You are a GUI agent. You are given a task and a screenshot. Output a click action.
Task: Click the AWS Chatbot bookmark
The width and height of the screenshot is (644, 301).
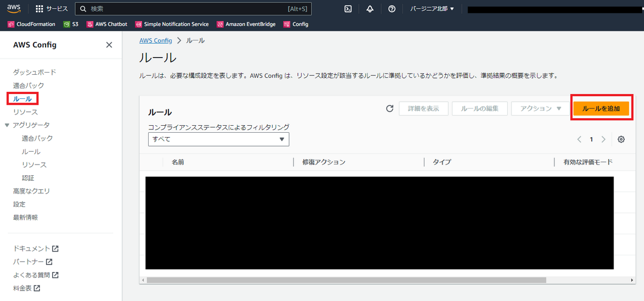click(x=107, y=24)
